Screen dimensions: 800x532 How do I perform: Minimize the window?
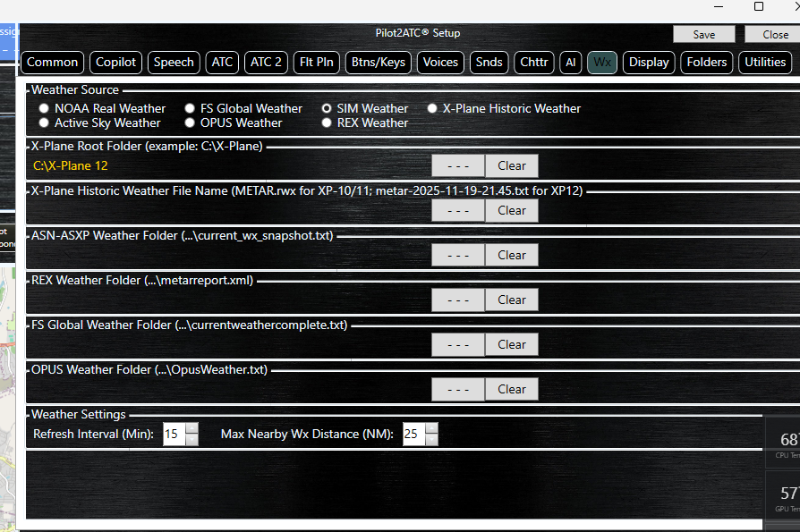[719, 6]
